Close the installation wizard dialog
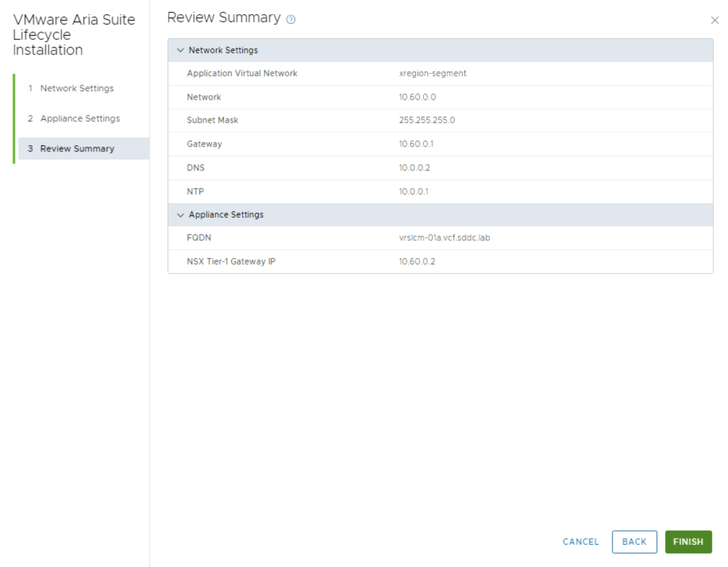The image size is (728, 567). point(714,21)
